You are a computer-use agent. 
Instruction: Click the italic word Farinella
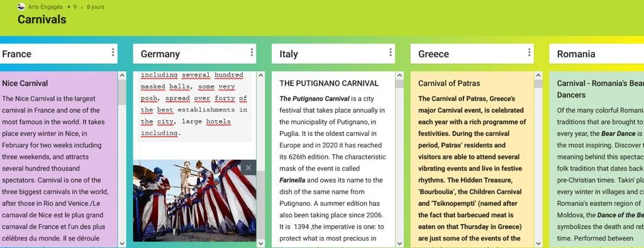tap(292, 180)
